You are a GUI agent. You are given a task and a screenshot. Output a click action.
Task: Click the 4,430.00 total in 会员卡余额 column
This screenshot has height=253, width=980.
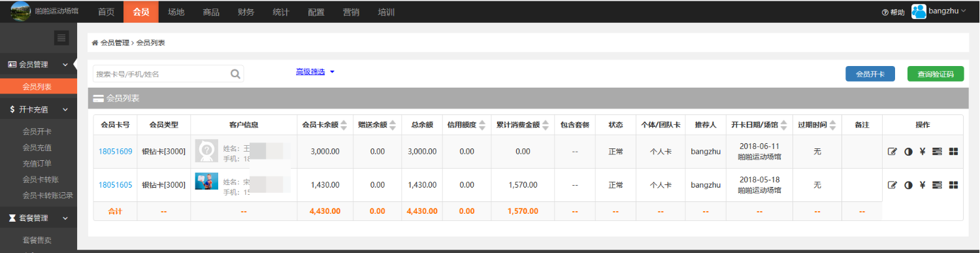pos(325,211)
